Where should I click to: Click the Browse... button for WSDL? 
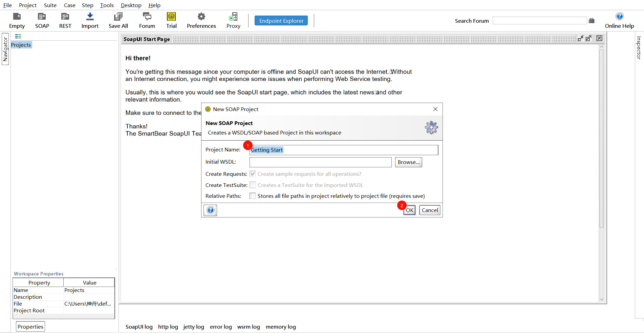pos(409,162)
